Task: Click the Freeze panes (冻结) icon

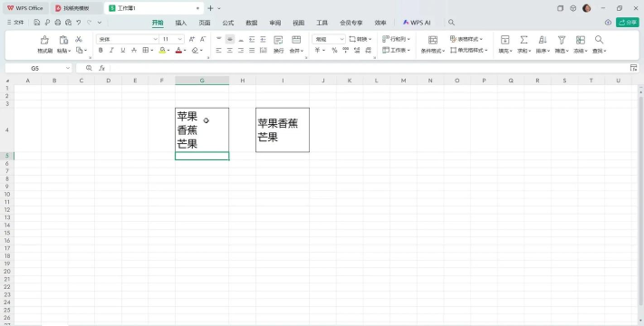Action: (581, 40)
